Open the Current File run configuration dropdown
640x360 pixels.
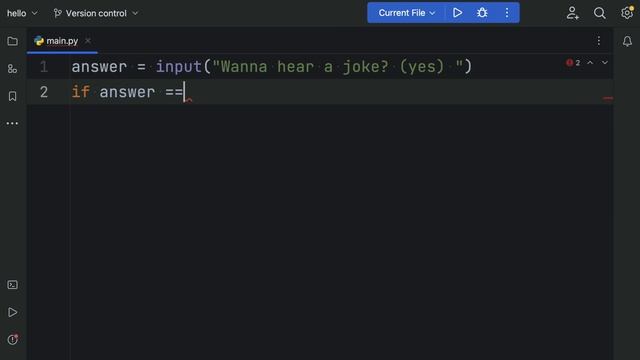pyautogui.click(x=407, y=13)
